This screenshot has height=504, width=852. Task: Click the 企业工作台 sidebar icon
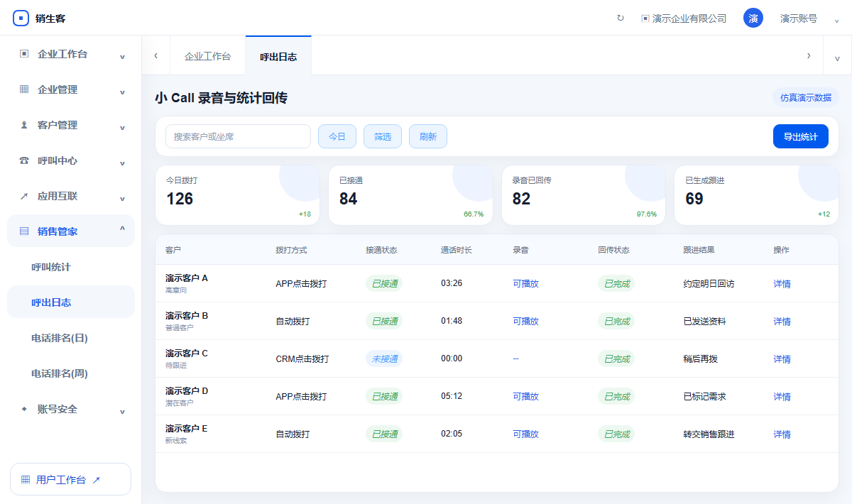point(24,54)
